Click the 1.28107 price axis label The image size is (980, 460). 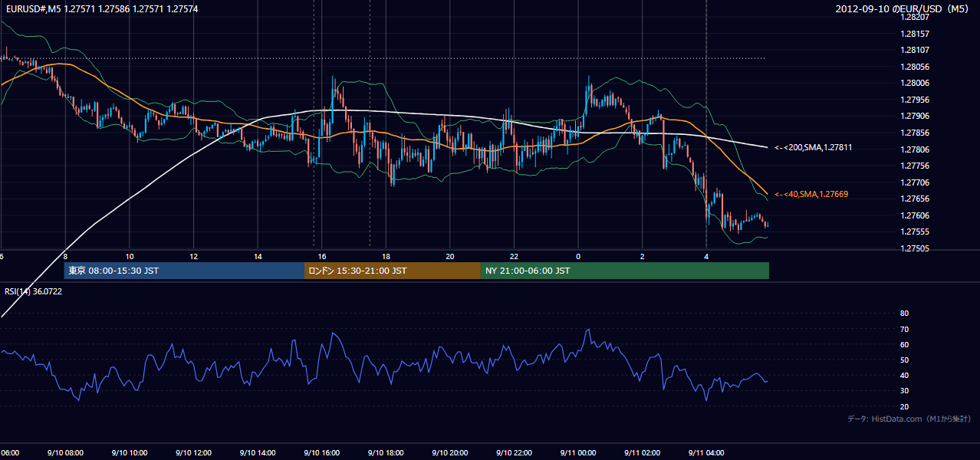pos(916,51)
